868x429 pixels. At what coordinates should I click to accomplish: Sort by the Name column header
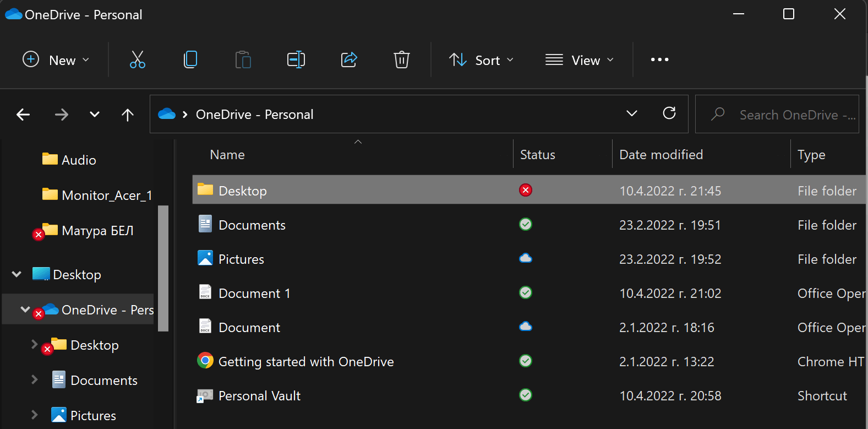(x=227, y=155)
